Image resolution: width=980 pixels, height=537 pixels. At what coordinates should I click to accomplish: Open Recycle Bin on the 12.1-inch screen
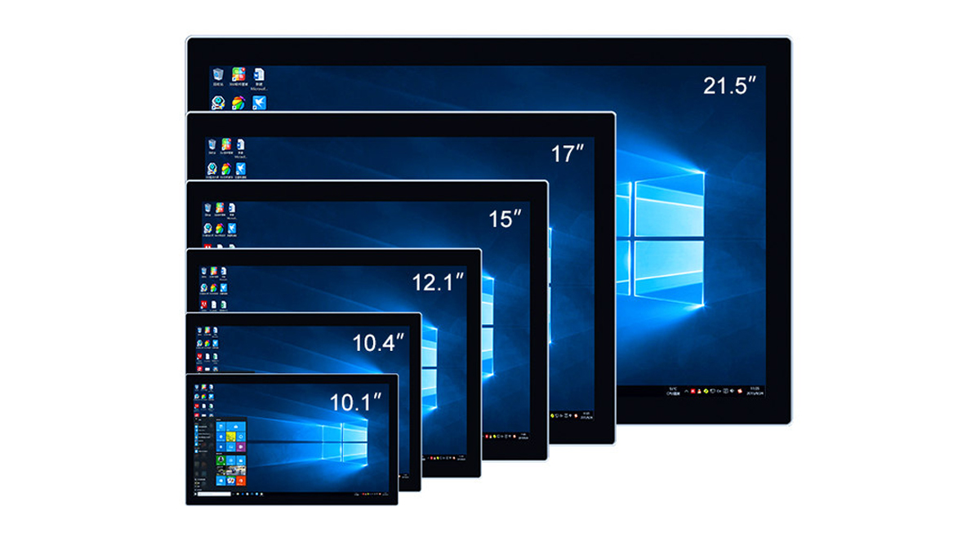(204, 272)
